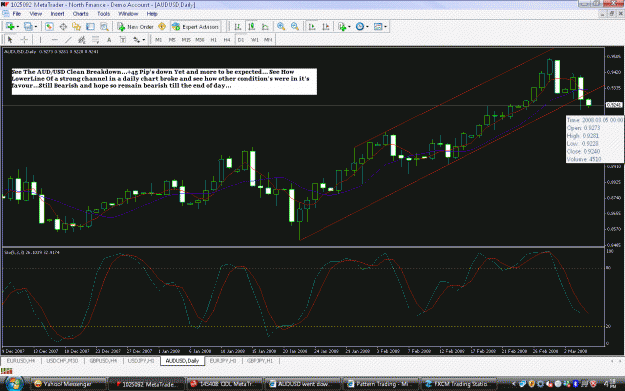Image resolution: width=625 pixels, height=391 pixels.
Task: Switch to candlestick chart display
Action: [x=252, y=27]
